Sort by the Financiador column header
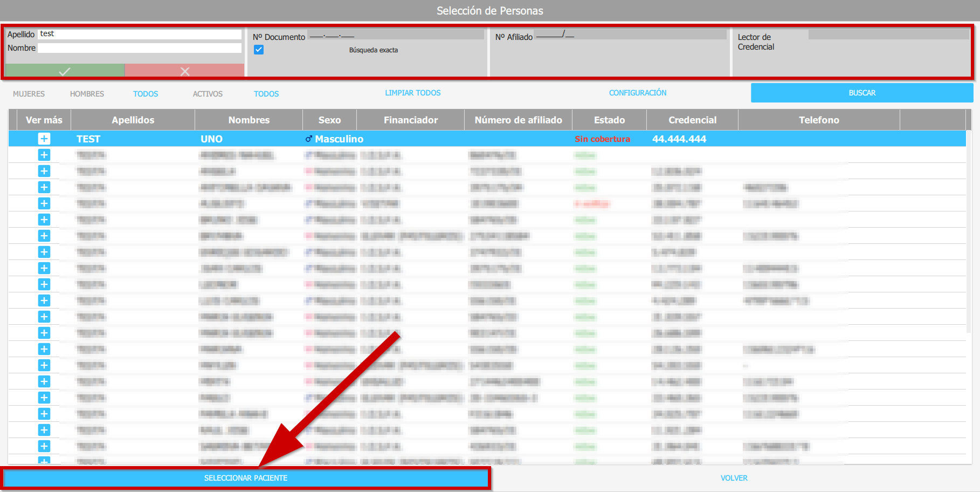 (410, 120)
